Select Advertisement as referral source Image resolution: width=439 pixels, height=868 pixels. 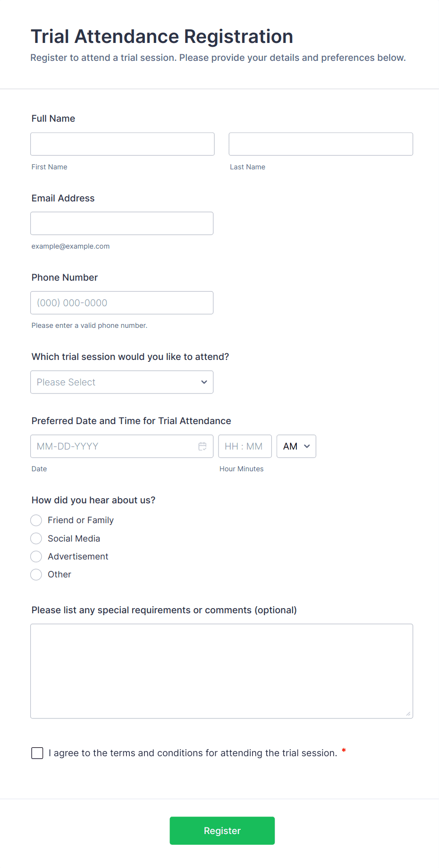tap(36, 557)
